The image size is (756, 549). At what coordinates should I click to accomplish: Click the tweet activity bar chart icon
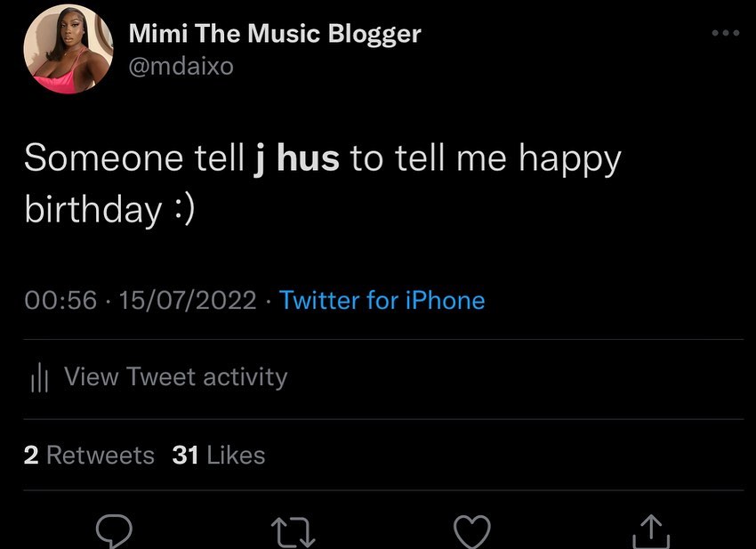(39, 377)
